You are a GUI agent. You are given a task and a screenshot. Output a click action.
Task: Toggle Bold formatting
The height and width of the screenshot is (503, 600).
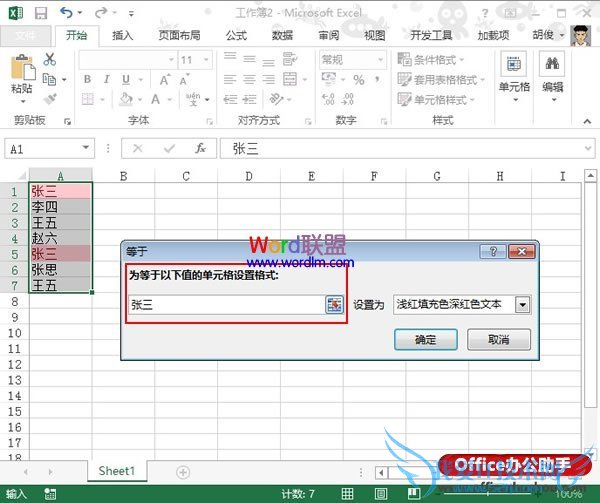coord(87,80)
